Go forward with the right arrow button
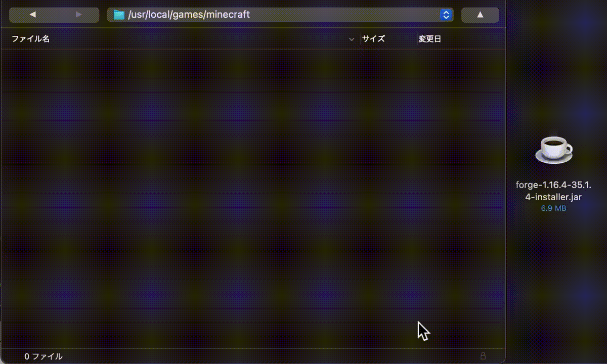The height and width of the screenshot is (364, 607). pyautogui.click(x=77, y=15)
